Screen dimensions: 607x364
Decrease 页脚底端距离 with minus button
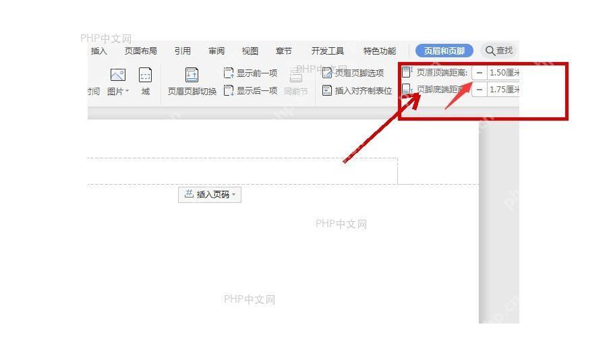point(480,90)
